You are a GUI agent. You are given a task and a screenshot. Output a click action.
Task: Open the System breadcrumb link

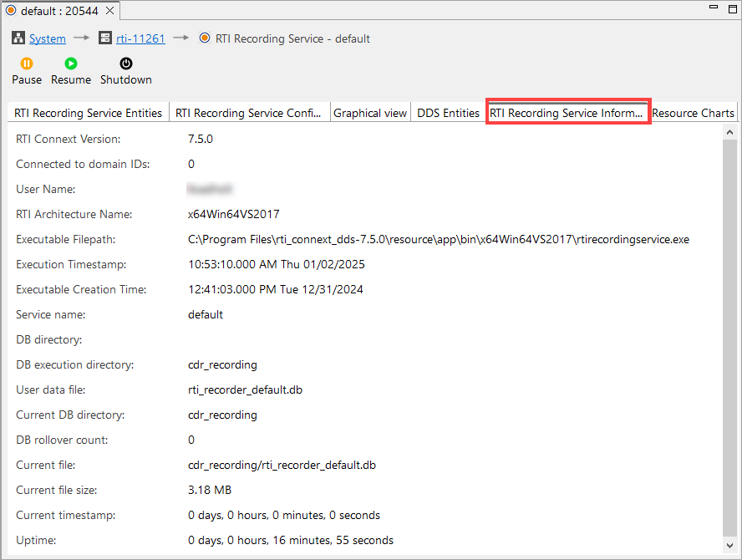pyautogui.click(x=48, y=38)
